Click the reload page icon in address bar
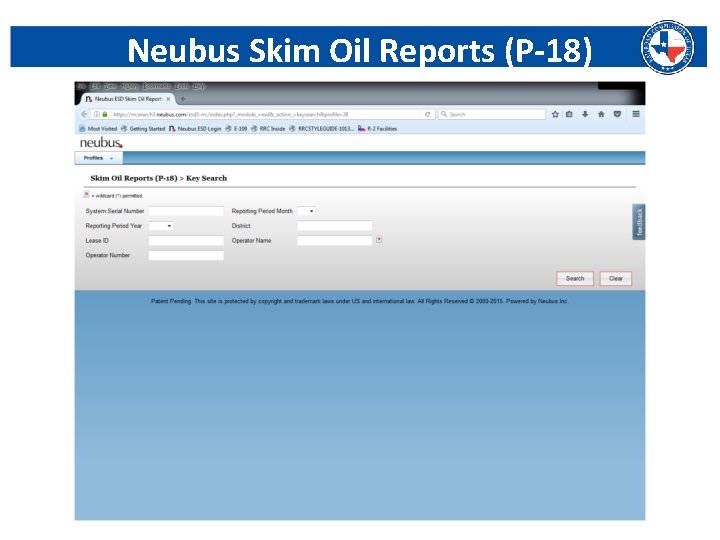This screenshot has height=540, width=720. [428, 114]
